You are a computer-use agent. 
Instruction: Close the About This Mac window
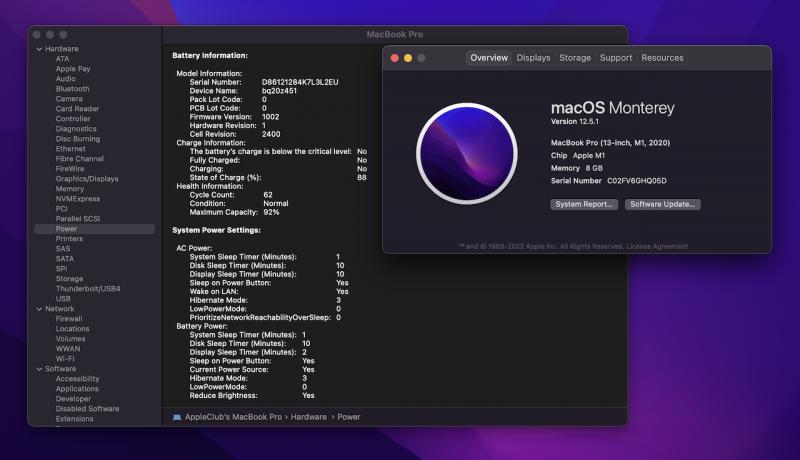[x=394, y=58]
